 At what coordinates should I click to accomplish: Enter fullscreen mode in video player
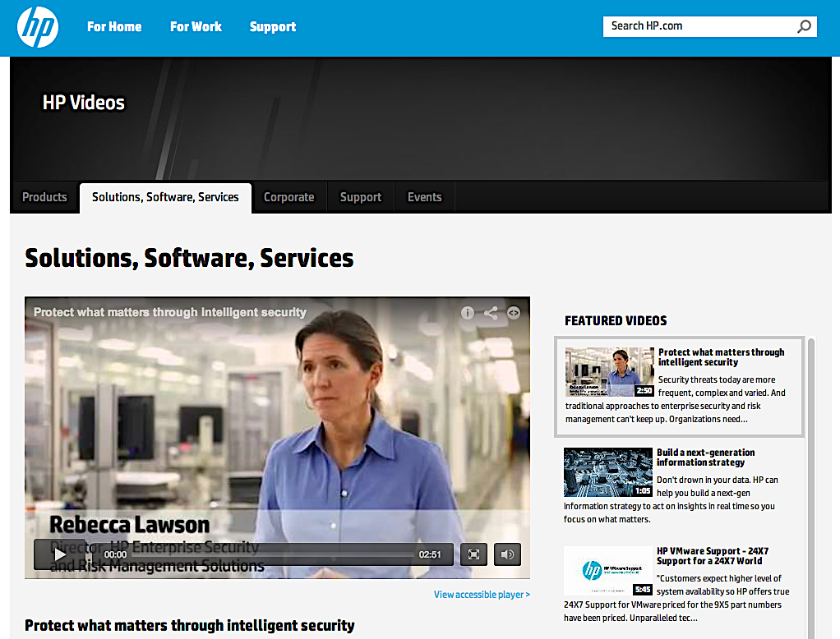[473, 554]
